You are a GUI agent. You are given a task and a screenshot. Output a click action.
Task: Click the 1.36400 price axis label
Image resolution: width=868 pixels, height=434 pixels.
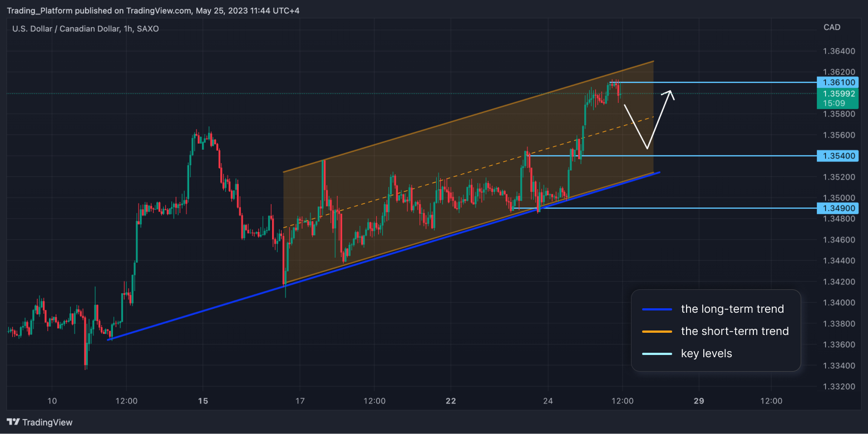839,51
